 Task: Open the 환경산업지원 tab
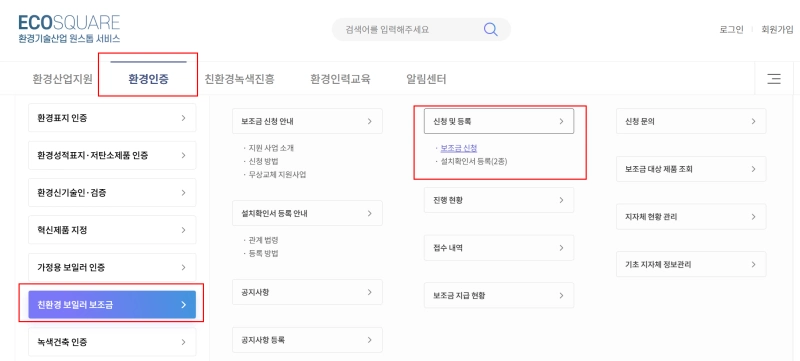(63, 79)
